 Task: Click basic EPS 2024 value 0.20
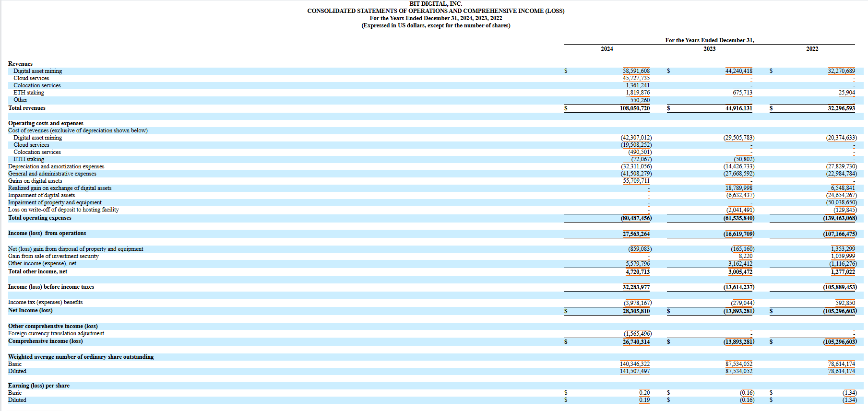pyautogui.click(x=644, y=393)
